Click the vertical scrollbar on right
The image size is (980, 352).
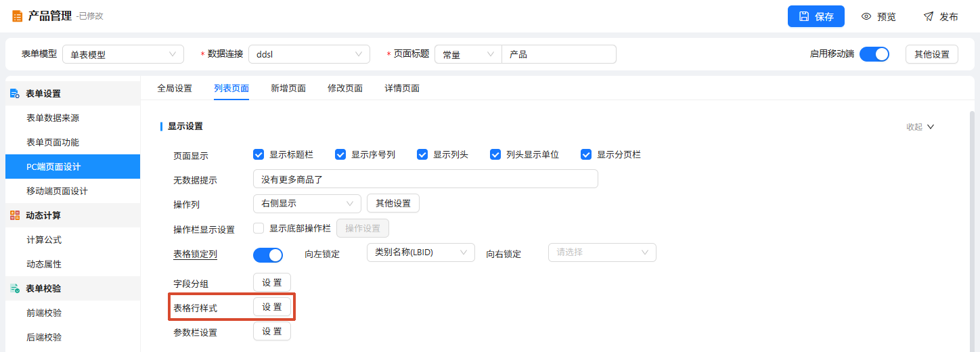tap(973, 230)
